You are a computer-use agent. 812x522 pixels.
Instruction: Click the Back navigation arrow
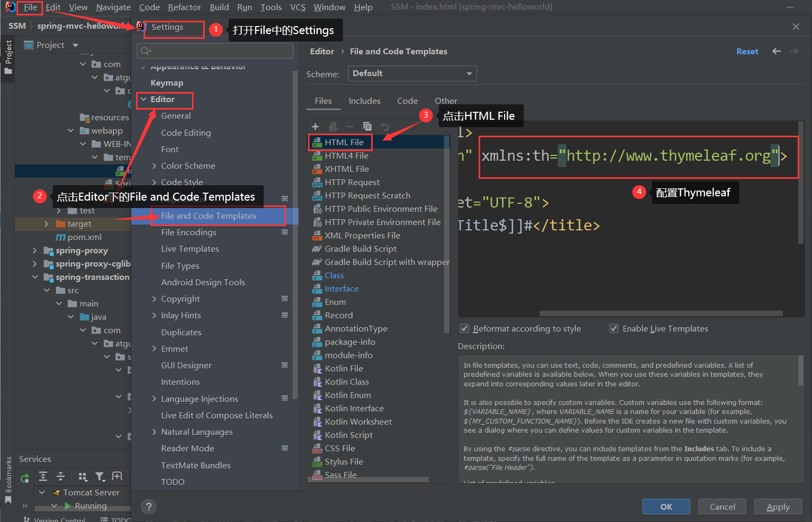[776, 51]
